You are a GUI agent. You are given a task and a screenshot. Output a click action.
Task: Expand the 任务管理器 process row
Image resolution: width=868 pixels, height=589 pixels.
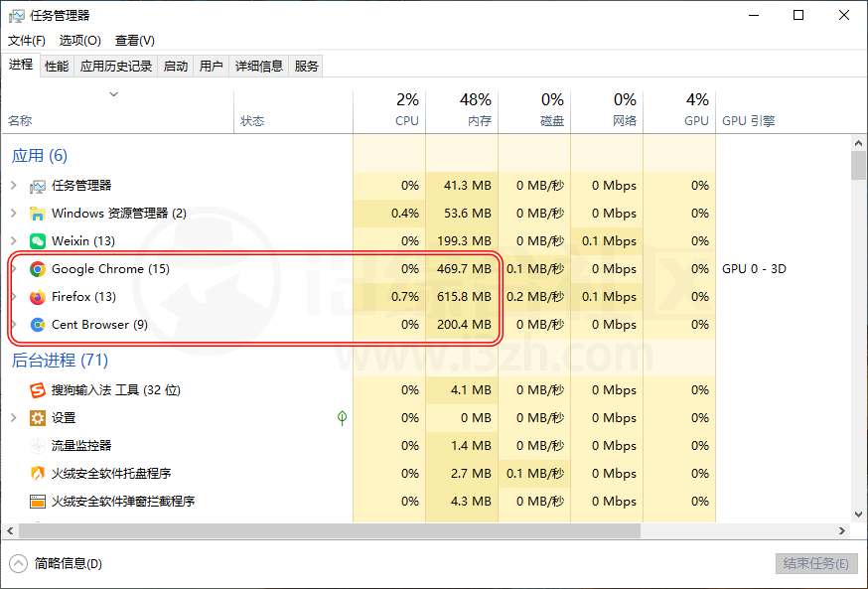[x=13, y=186]
